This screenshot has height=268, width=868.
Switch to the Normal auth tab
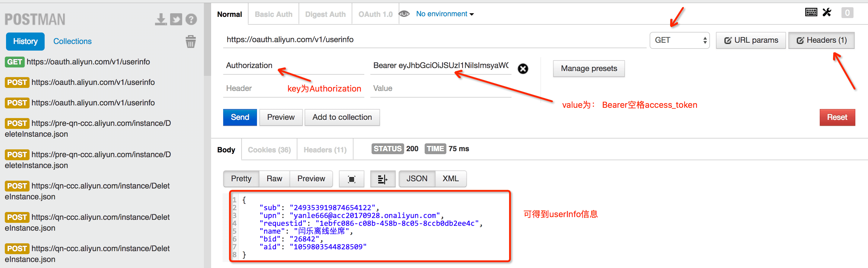pyautogui.click(x=230, y=14)
